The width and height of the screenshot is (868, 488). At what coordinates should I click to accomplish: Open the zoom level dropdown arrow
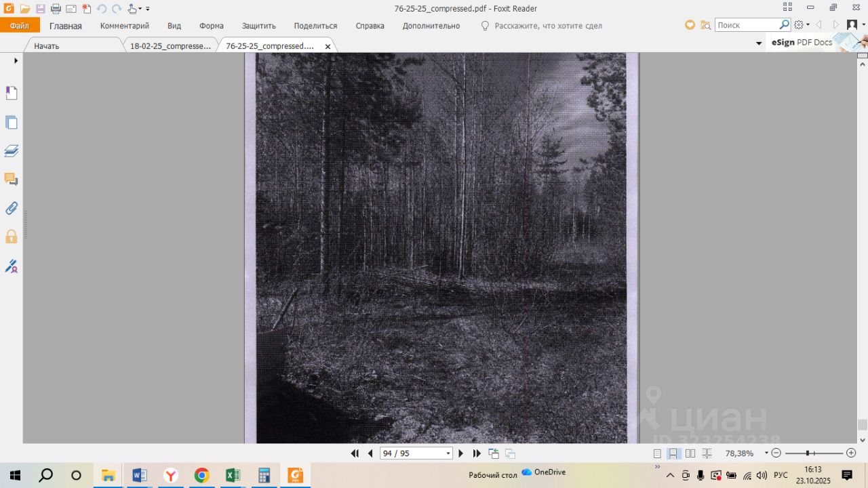pos(766,453)
